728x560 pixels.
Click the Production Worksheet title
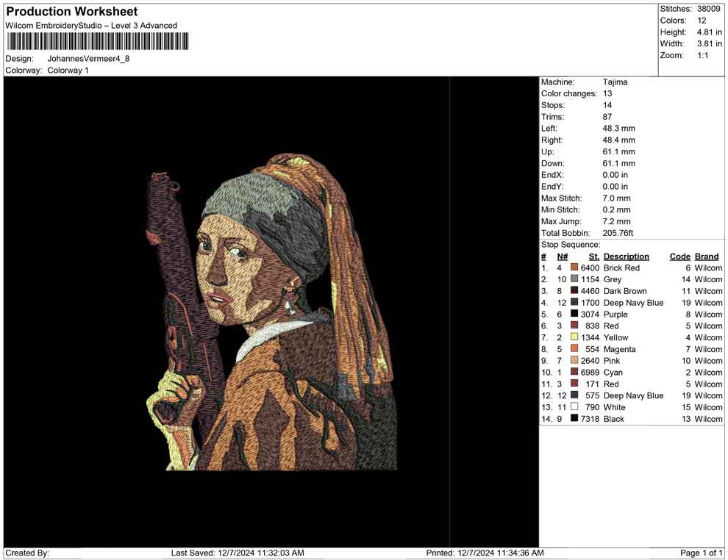72,12
